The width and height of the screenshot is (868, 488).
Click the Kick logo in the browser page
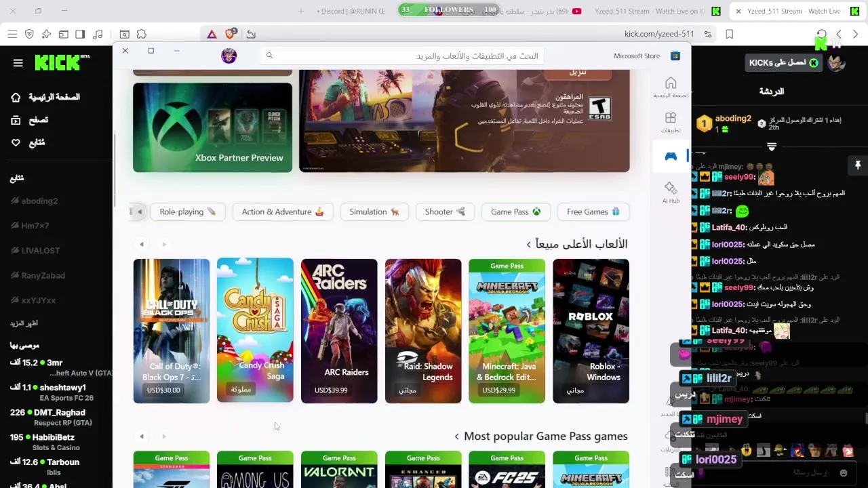[62, 62]
